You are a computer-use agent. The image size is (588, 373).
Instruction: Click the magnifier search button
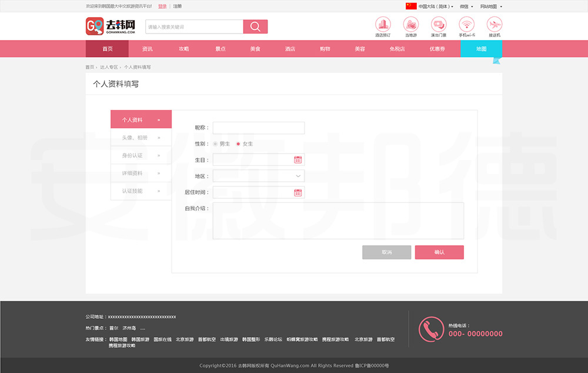(x=255, y=26)
